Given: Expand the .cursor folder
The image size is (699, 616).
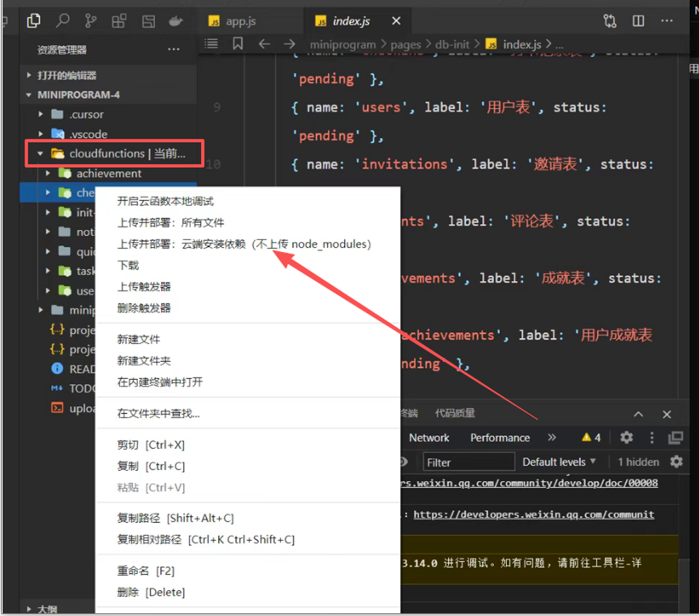Looking at the screenshot, I should [41, 115].
